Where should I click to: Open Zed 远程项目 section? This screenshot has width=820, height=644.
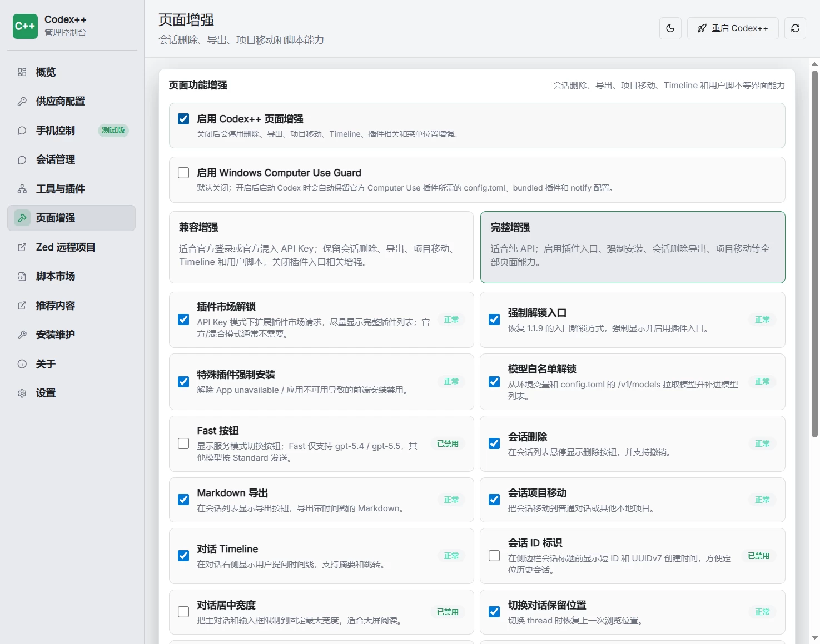72,247
